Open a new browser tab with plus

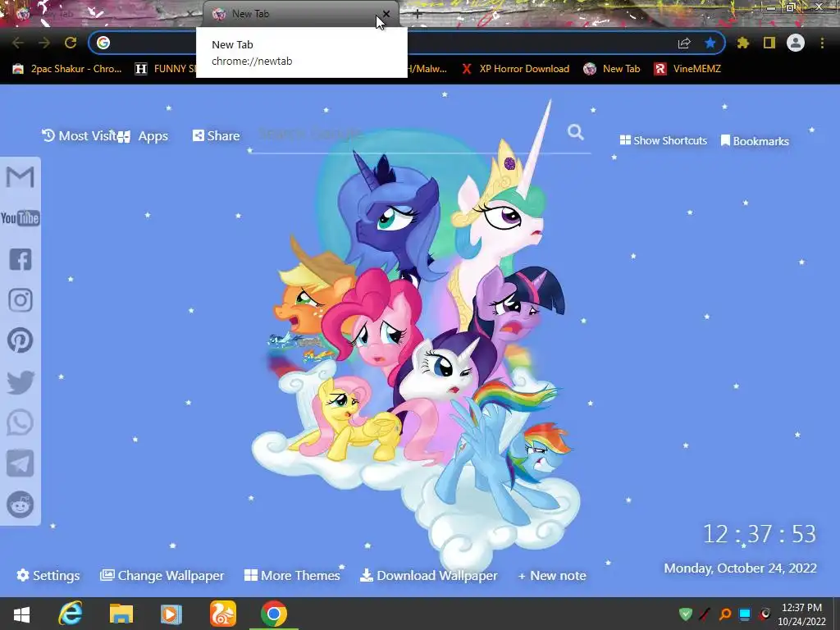coord(418,15)
